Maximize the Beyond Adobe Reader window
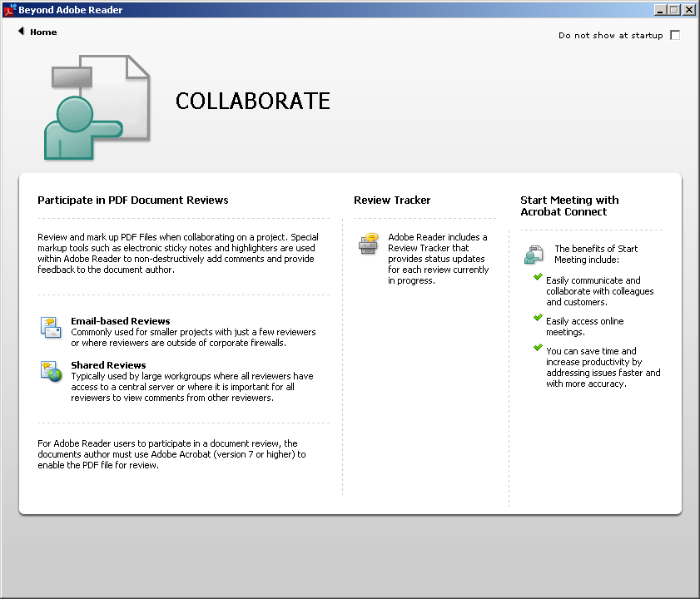Viewport: 700px width, 599px height. tap(674, 10)
